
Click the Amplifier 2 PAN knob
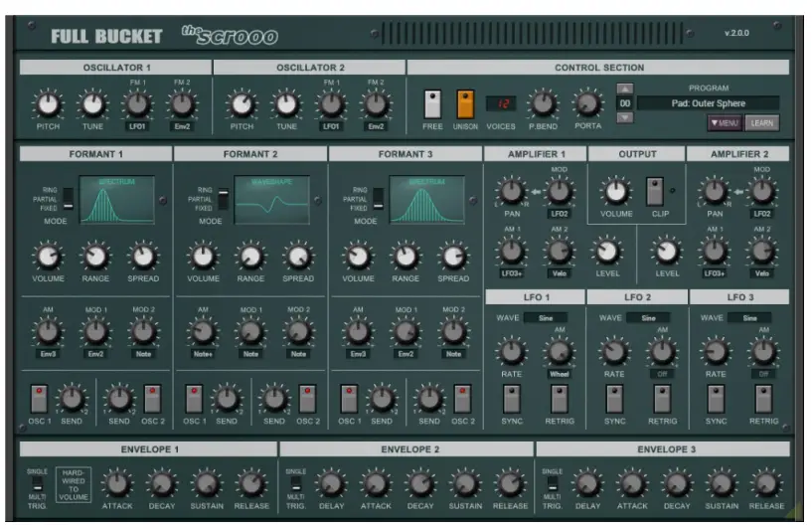[715, 192]
